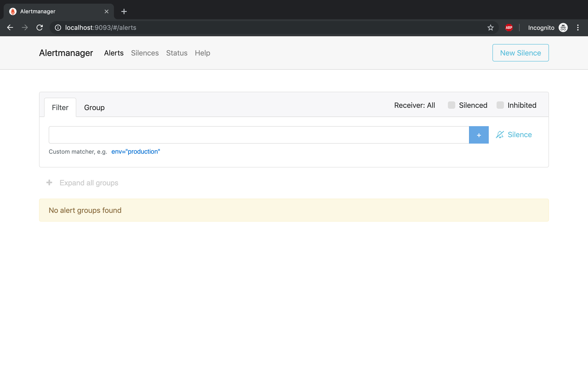Viewport: 588px width, 367px height.
Task: Open the Silences menu item
Action: [x=145, y=53]
